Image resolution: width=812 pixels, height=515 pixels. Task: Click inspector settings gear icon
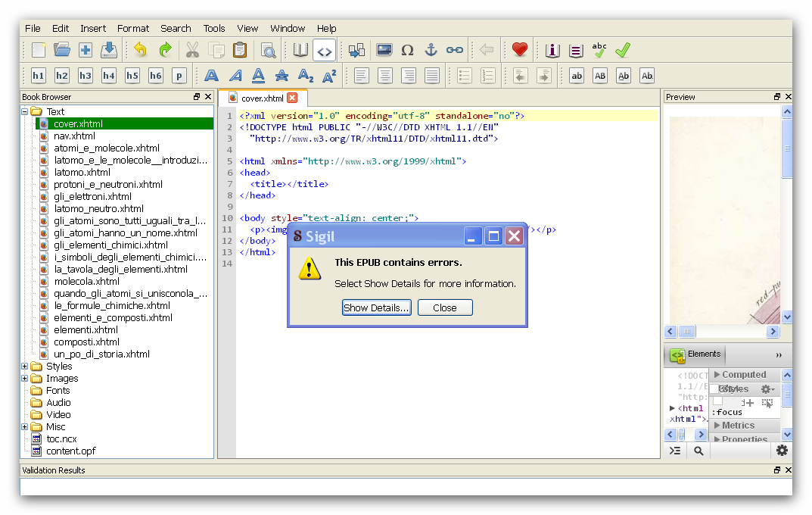pyautogui.click(x=782, y=451)
